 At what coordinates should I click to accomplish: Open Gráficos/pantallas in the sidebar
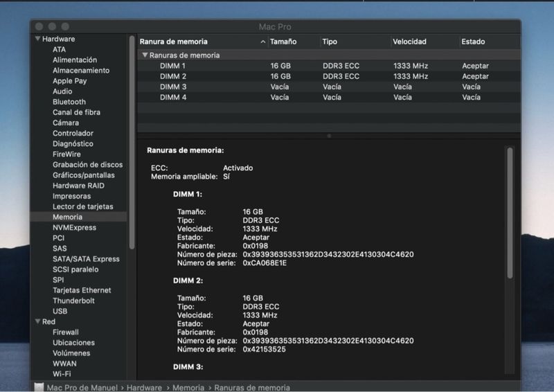coord(83,175)
